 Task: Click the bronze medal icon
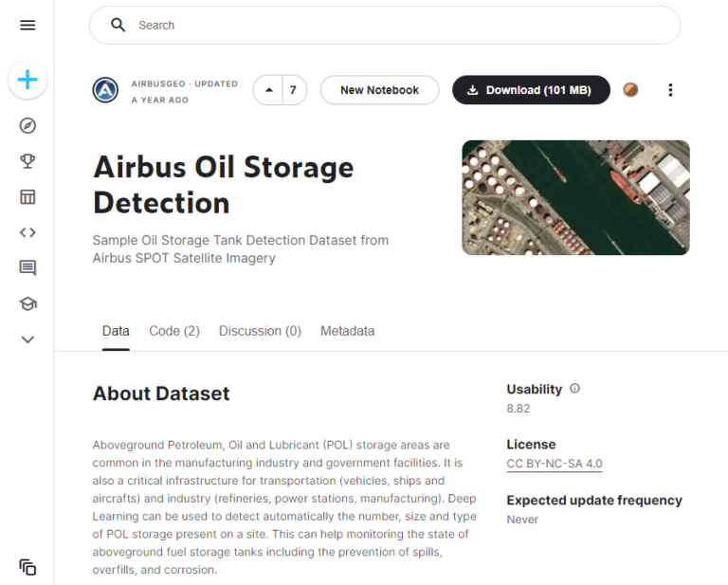point(630,90)
